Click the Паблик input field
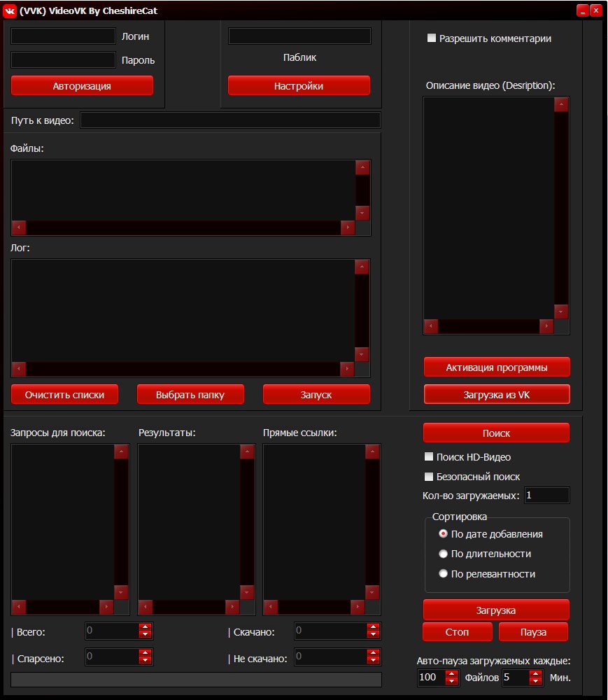608x700 pixels. (299, 36)
